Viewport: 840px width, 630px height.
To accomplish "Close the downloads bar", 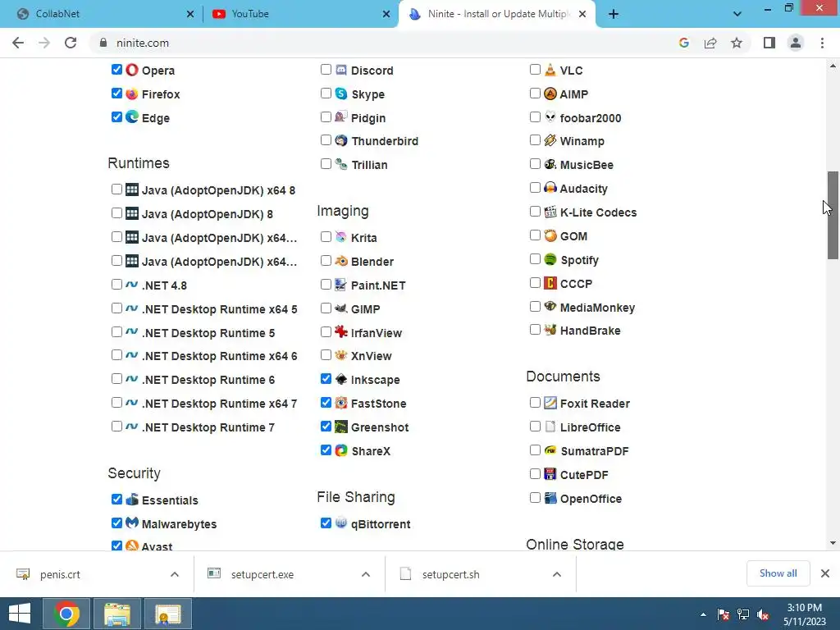I will 825,573.
